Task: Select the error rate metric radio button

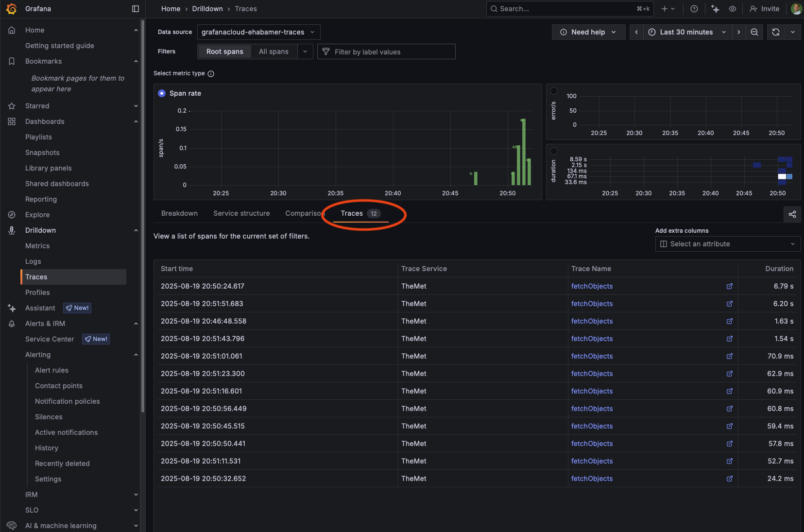Action: pyautogui.click(x=554, y=91)
